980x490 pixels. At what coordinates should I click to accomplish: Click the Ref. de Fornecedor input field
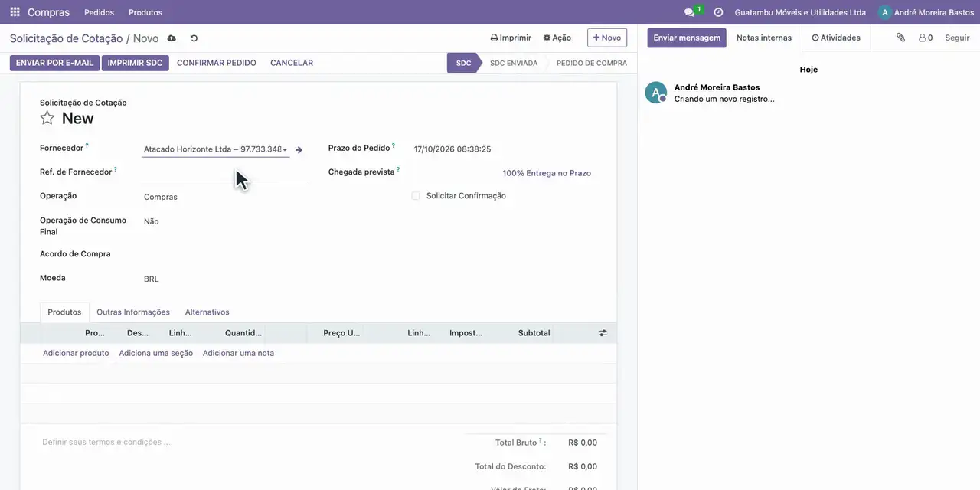(x=225, y=173)
